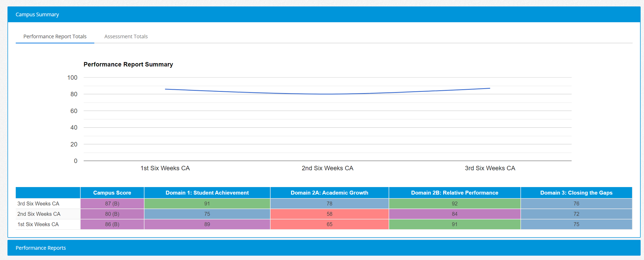Click the green 92 Relative Performance cell
Viewport: 644px width, 260px height.
click(x=454, y=204)
